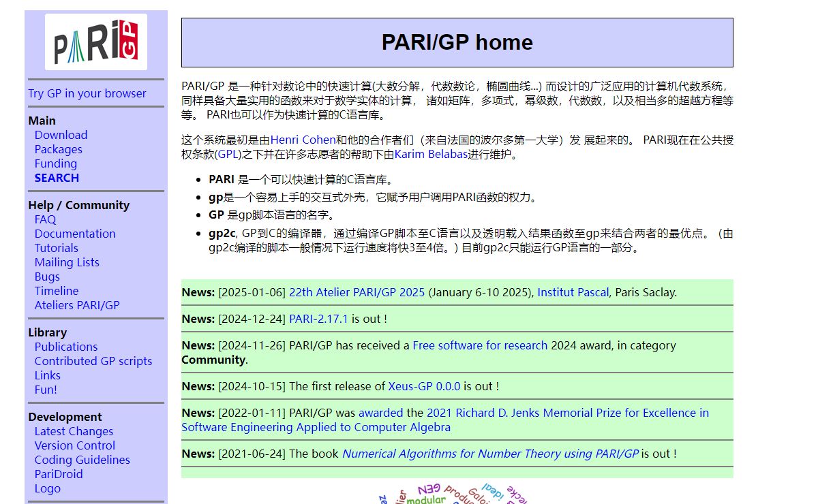The width and height of the screenshot is (818, 504).
Task: Open Numerical Algorithms for Number Theory book link
Action: [490, 454]
